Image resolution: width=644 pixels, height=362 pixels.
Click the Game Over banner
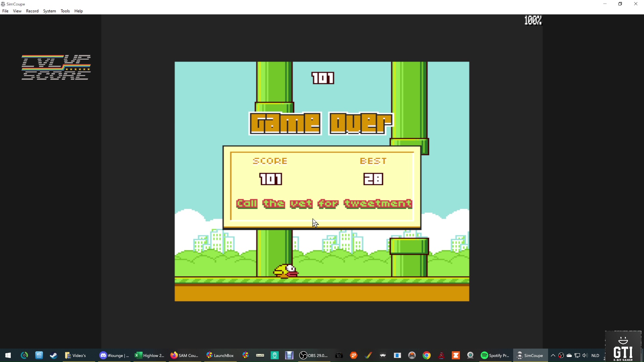[321, 123]
